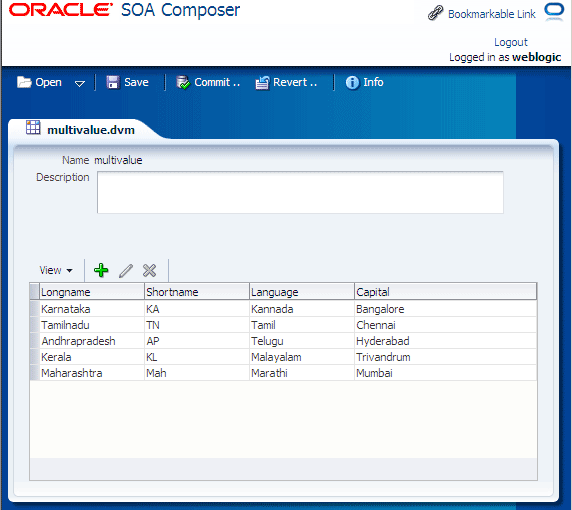The image size is (572, 510).
Task: Click the green plus Add icon
Action: [101, 270]
